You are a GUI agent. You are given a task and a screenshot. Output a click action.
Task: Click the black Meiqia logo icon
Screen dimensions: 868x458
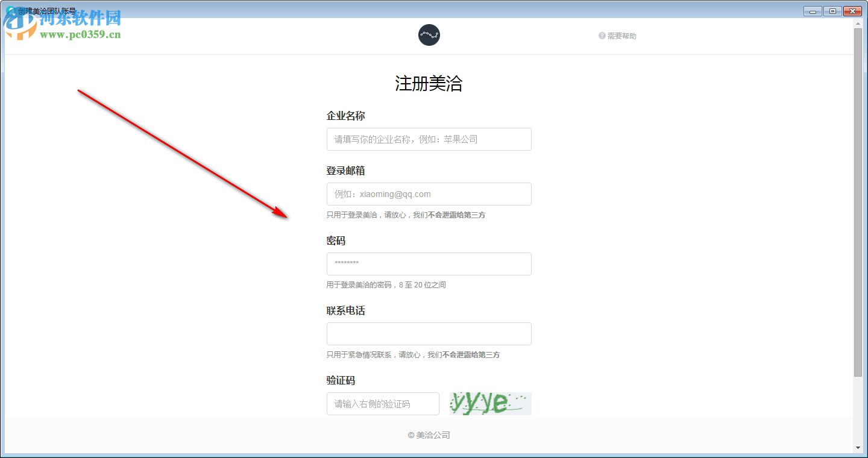click(x=429, y=34)
